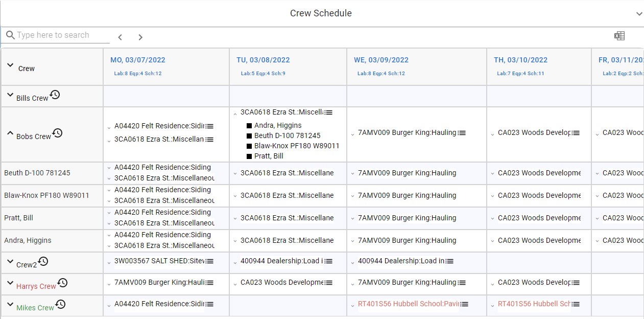Open menu icon for Monday Felt Residence in Bobs Crew

[x=210, y=126]
